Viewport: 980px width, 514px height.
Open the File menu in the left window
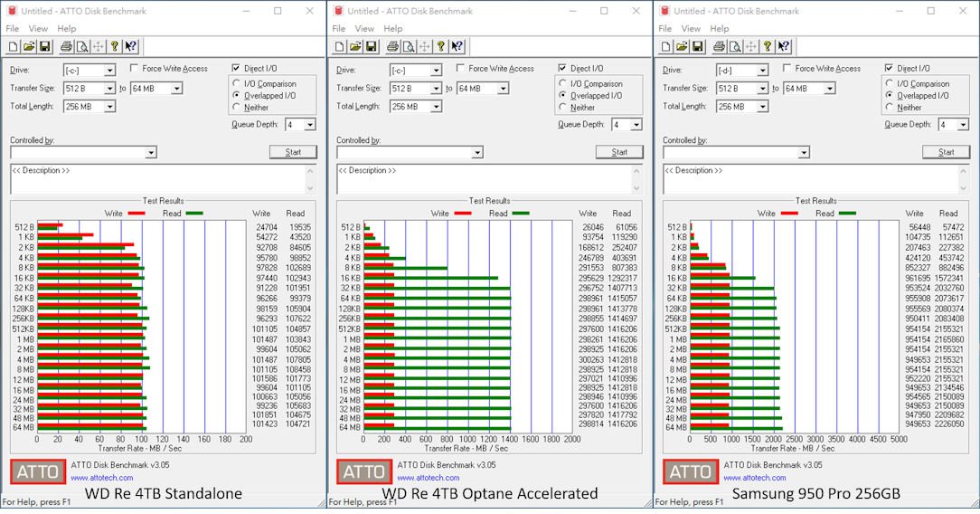13,29
